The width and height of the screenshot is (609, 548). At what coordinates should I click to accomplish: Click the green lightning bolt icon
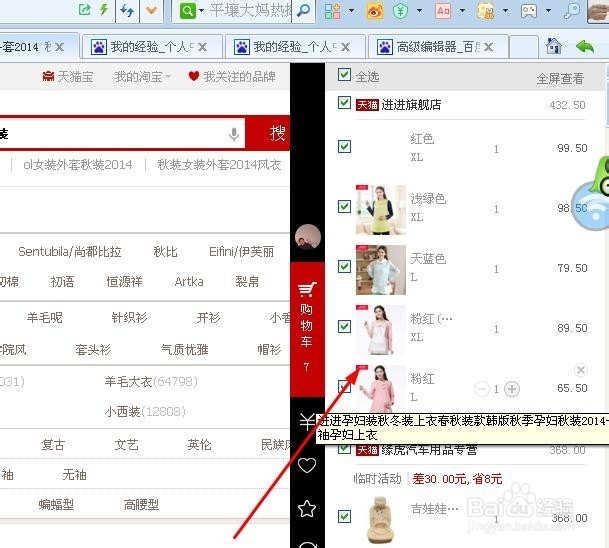coord(103,9)
